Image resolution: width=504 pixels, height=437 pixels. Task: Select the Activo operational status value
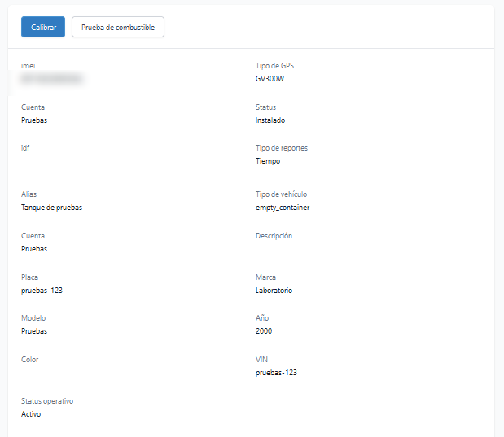[31, 414]
